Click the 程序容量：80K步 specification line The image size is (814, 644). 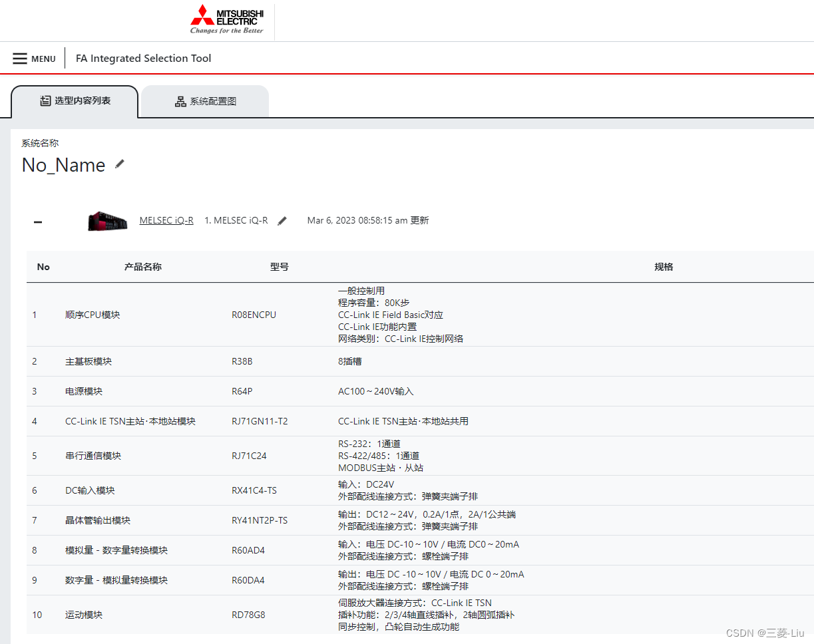tap(374, 303)
